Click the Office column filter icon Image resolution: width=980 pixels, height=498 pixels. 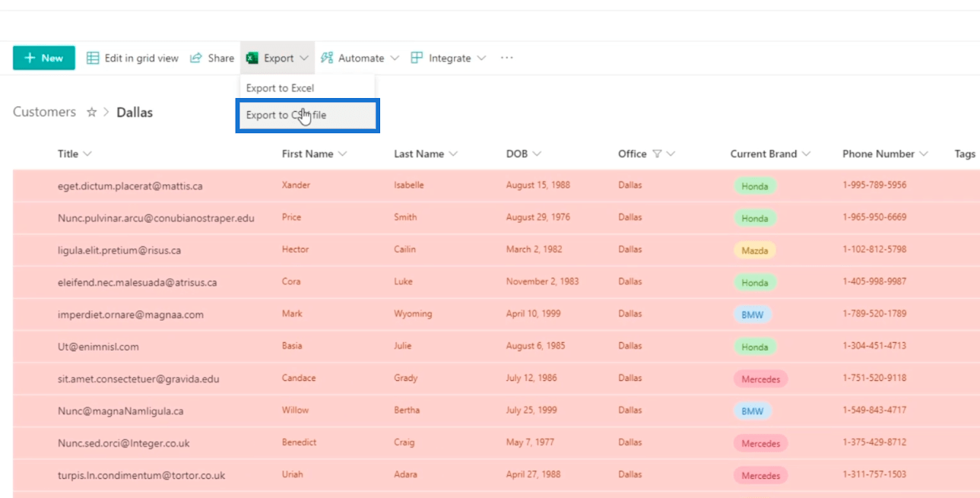pyautogui.click(x=658, y=154)
